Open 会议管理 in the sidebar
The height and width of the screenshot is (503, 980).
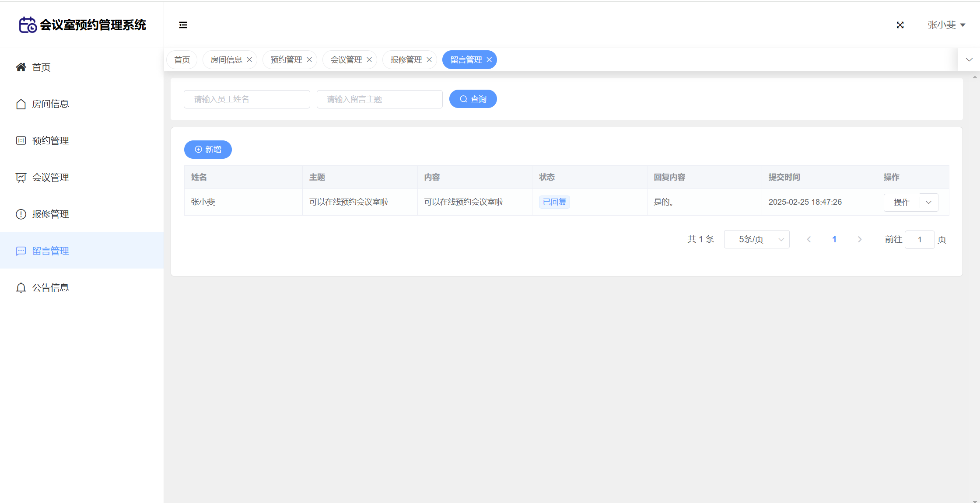[x=50, y=178]
